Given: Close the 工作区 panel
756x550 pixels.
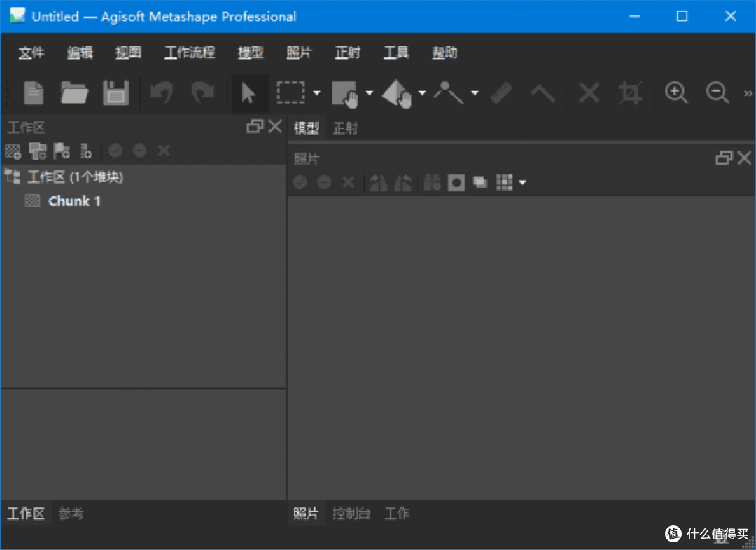Looking at the screenshot, I should 275,127.
